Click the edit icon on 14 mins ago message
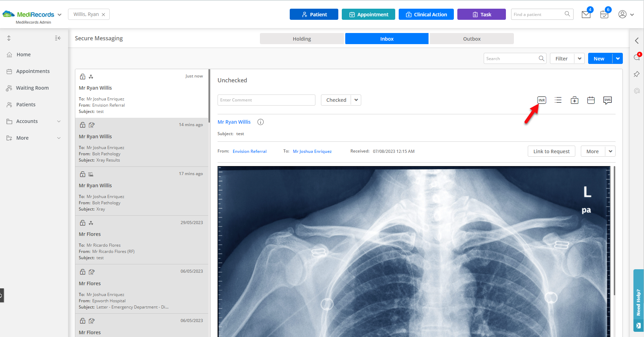Screen dimensions: 644x337 (92, 125)
